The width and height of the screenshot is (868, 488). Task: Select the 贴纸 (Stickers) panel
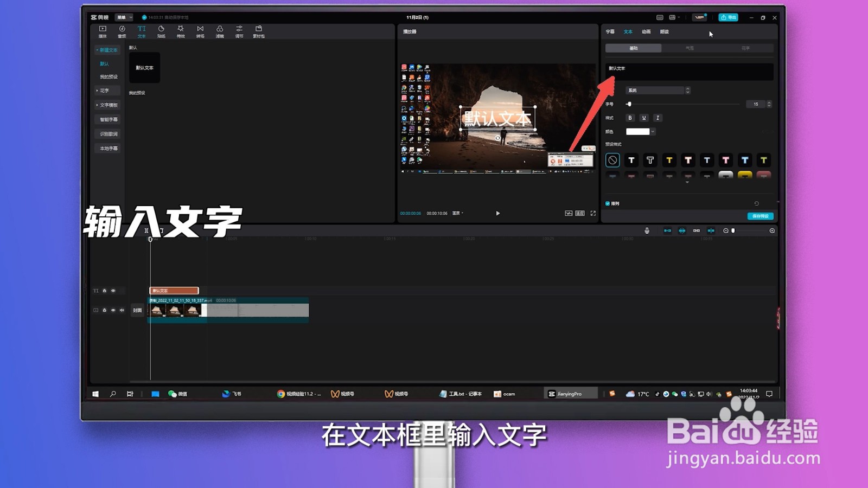click(161, 31)
